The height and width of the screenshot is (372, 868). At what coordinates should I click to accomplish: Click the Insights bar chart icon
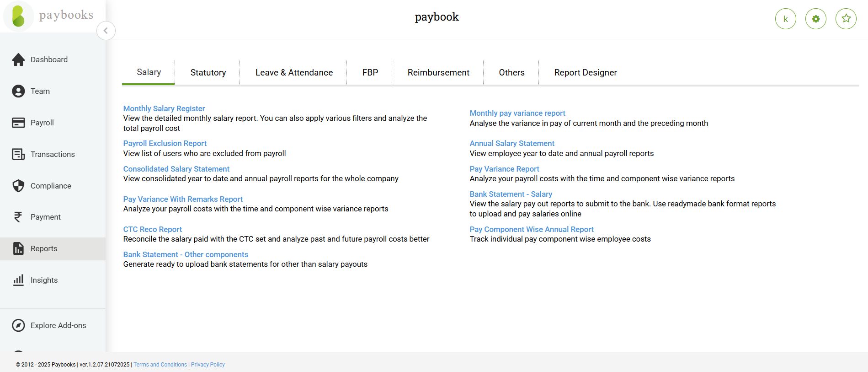[18, 280]
